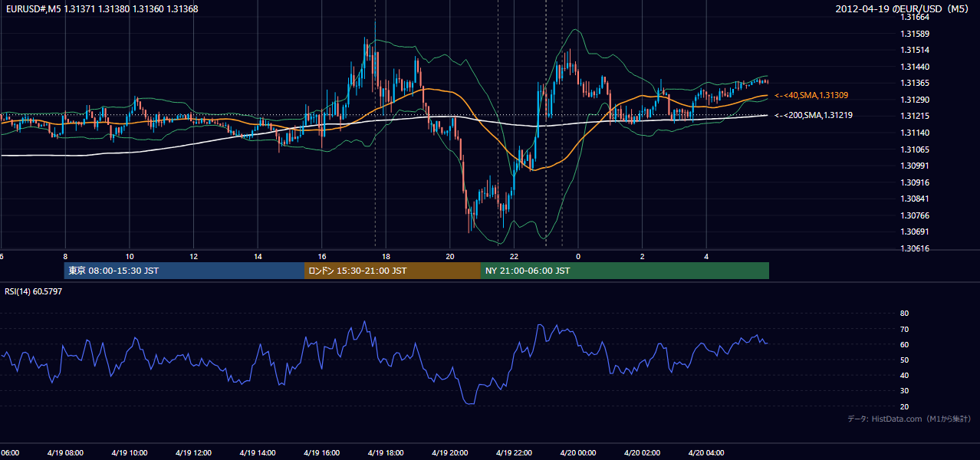Image resolution: width=980 pixels, height=460 pixels.
Task: Click RSI axis level 30
Action: pos(904,391)
